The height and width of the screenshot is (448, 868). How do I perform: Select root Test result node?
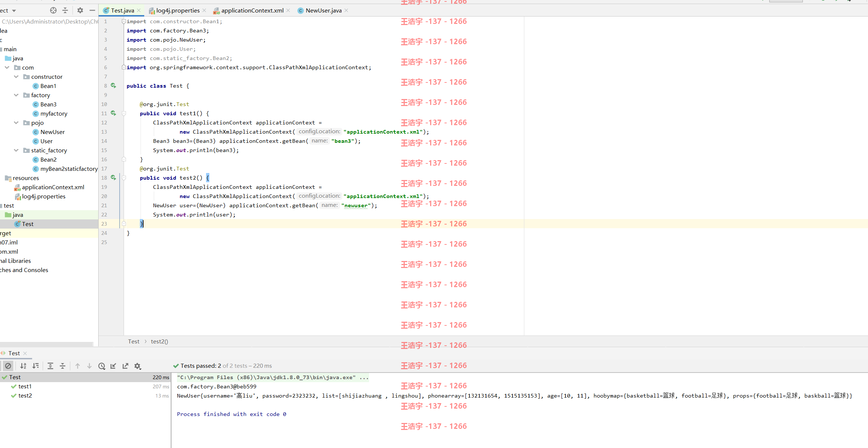click(85, 377)
